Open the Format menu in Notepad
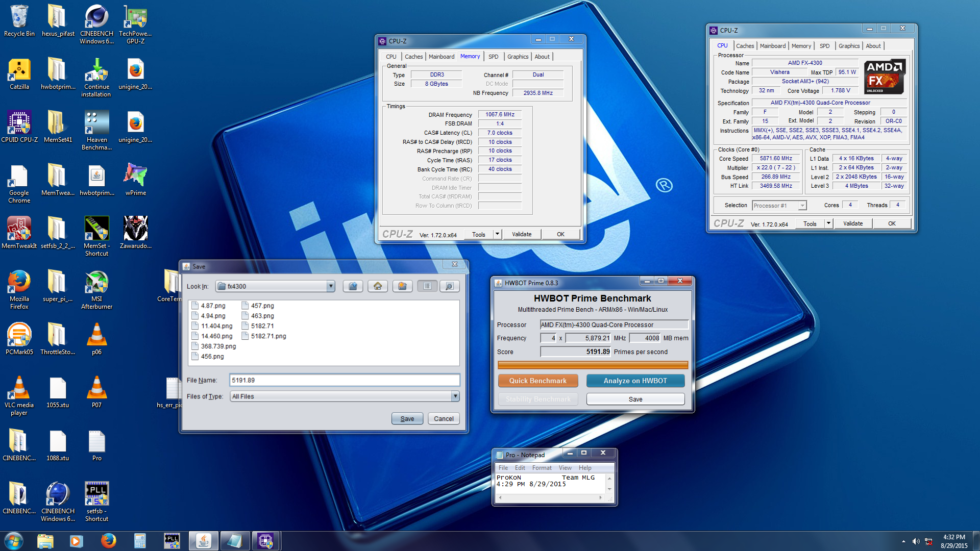The width and height of the screenshot is (980, 551). tap(542, 468)
